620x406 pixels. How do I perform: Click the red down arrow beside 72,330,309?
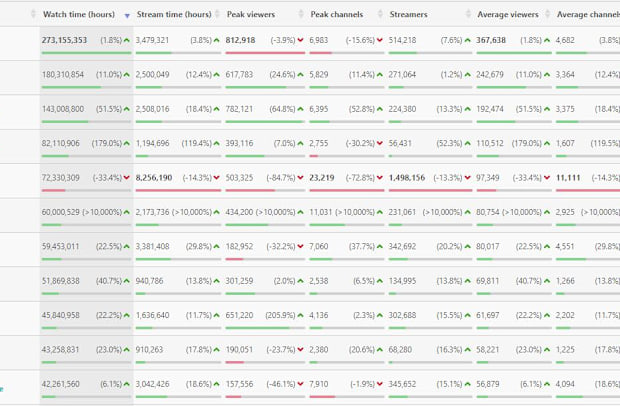(x=127, y=178)
